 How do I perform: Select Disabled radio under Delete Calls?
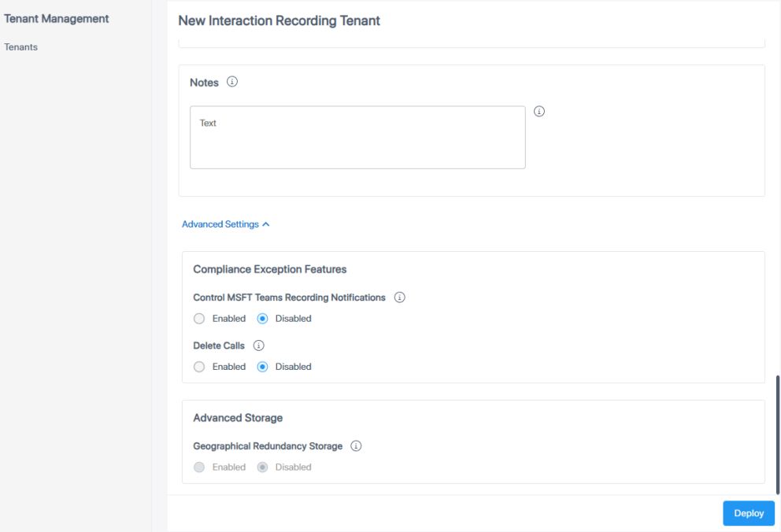(x=263, y=367)
